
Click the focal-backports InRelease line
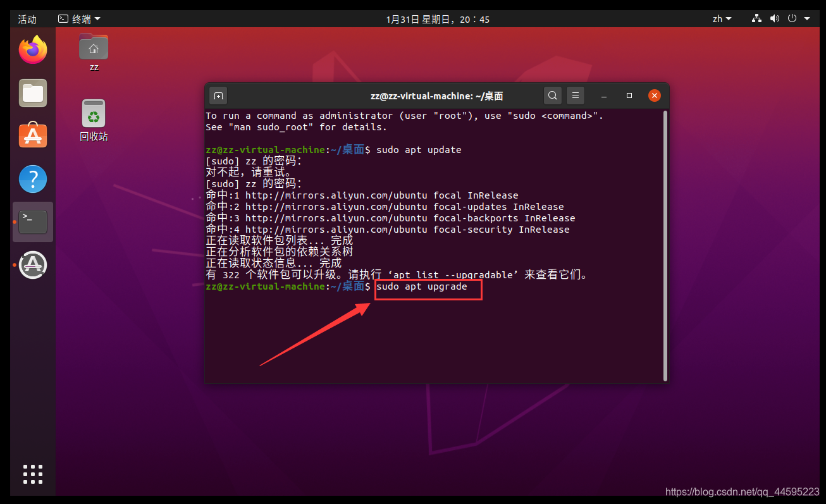point(391,218)
